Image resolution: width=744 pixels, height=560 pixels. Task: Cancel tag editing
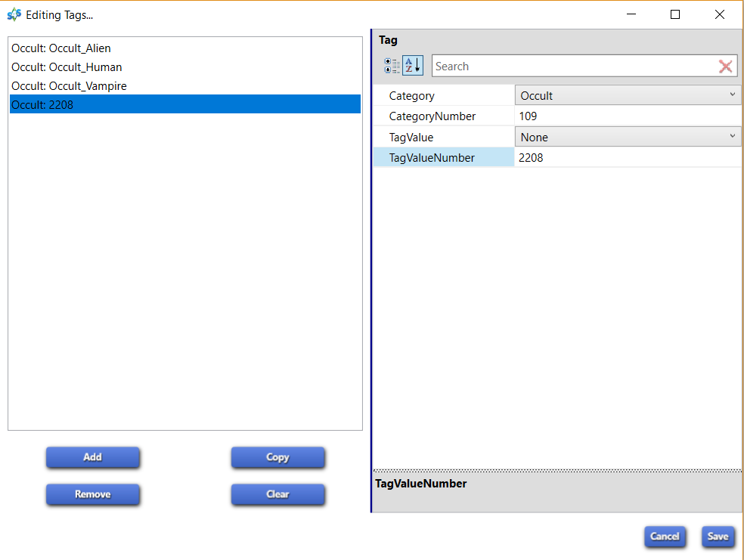pos(665,537)
